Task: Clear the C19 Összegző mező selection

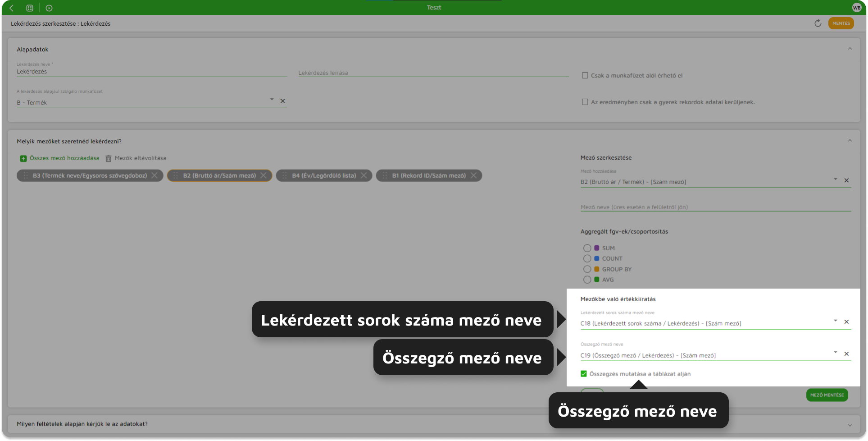Action: coord(846,354)
